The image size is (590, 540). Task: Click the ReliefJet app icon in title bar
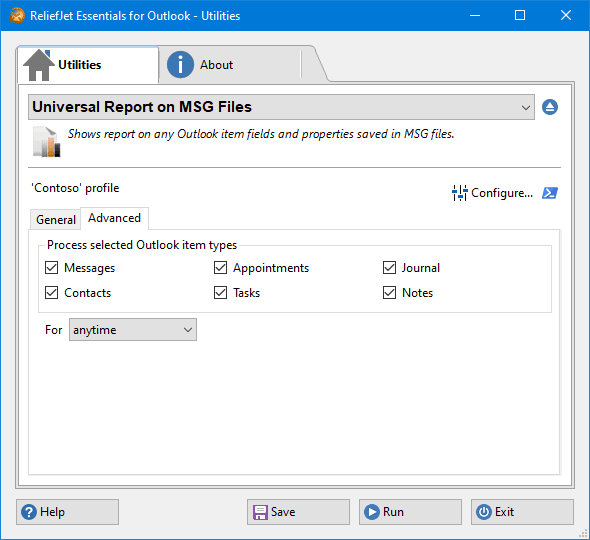tap(17, 15)
